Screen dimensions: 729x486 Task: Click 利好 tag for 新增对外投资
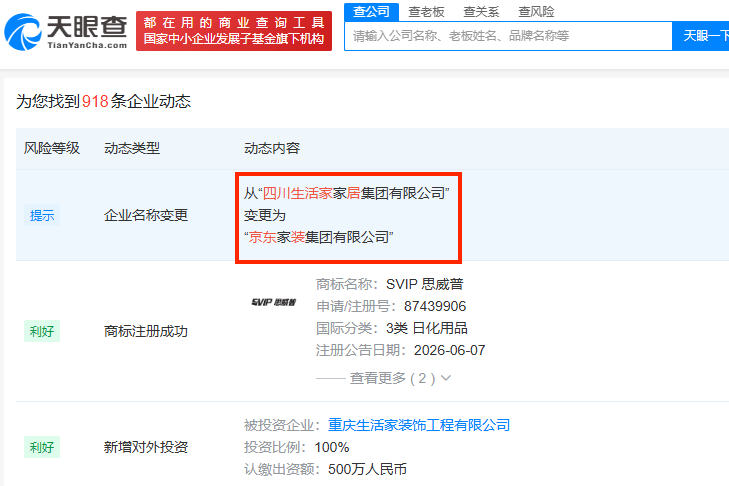(42, 447)
